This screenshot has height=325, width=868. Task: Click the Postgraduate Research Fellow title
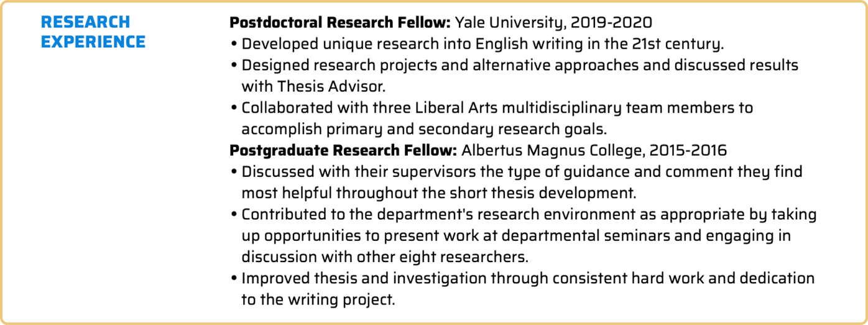(x=343, y=151)
